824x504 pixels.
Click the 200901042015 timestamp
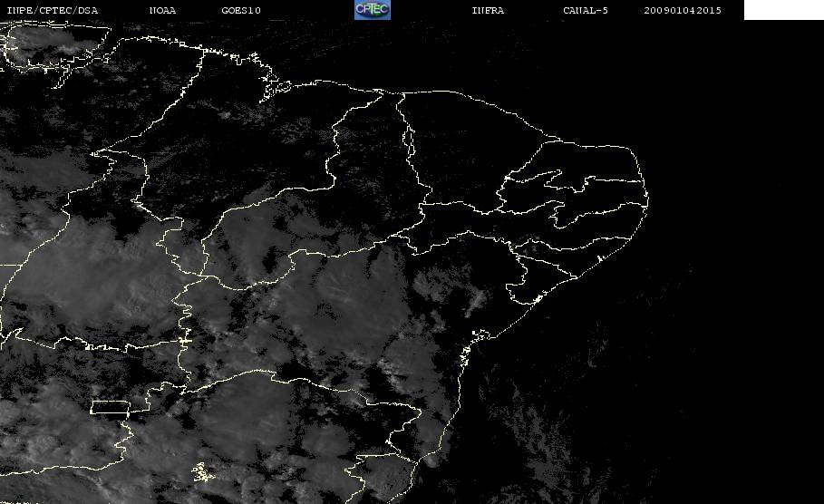click(x=683, y=10)
